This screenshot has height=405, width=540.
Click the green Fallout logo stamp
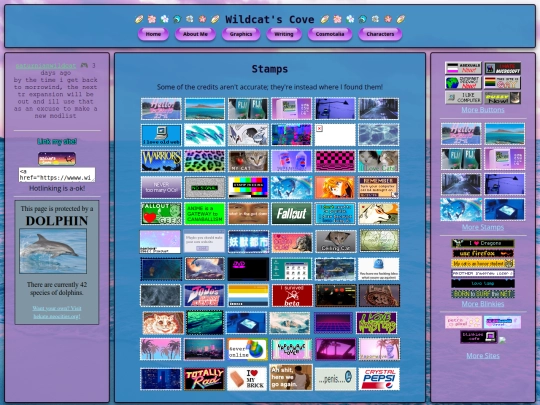click(291, 214)
